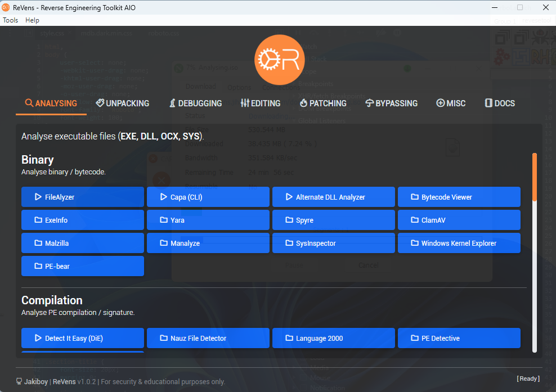Click folder icon on Windows Kernel Explorer
Viewport: 556px width, 392px height.
tap(415, 243)
